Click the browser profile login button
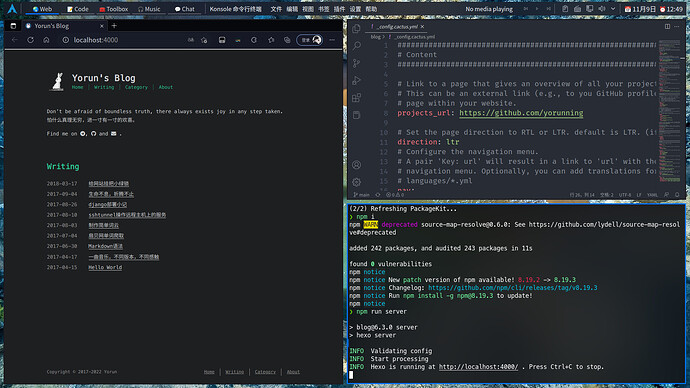The height and width of the screenshot is (388, 690). (309, 40)
